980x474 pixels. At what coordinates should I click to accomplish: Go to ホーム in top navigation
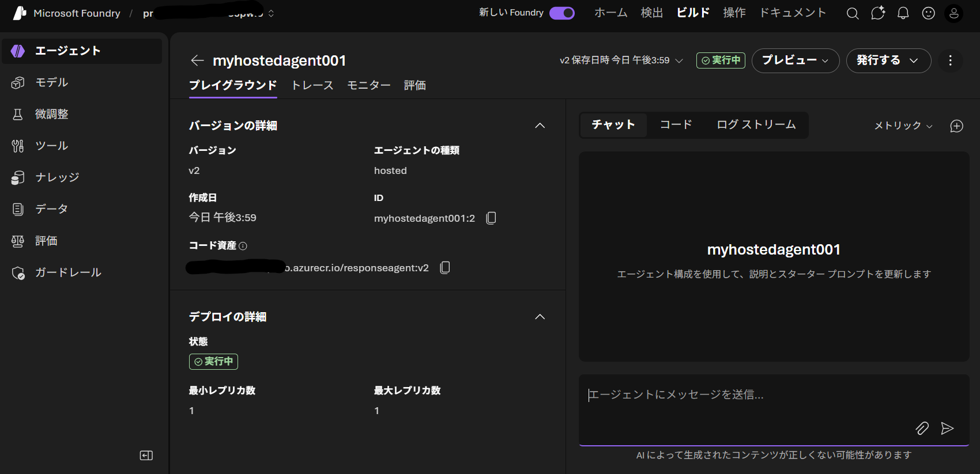tap(610, 13)
